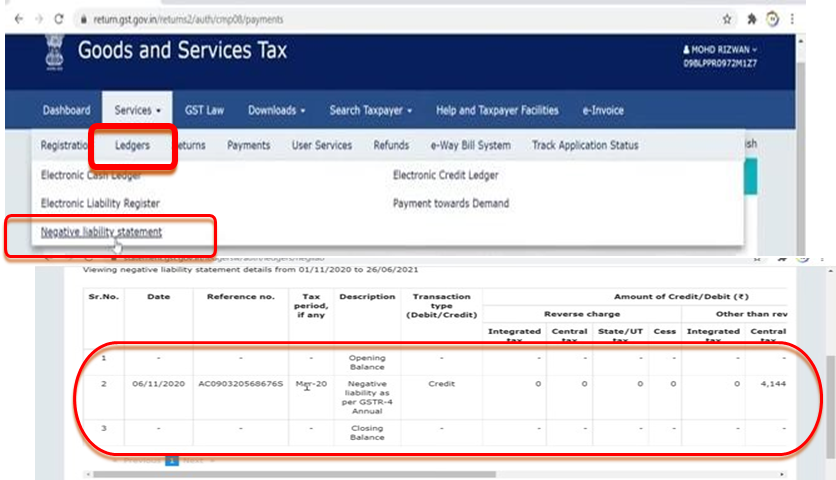Open the e-Invoice menu item
This screenshot has height=480, width=836.
[603, 110]
